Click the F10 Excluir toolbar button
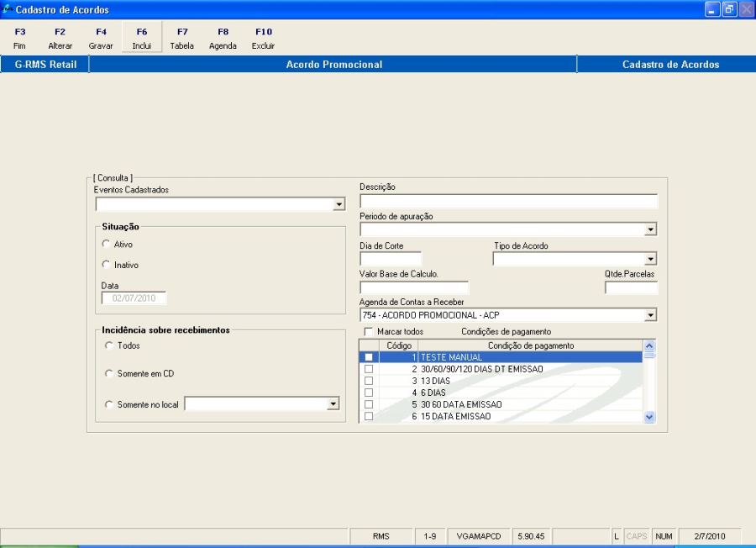 click(x=263, y=38)
